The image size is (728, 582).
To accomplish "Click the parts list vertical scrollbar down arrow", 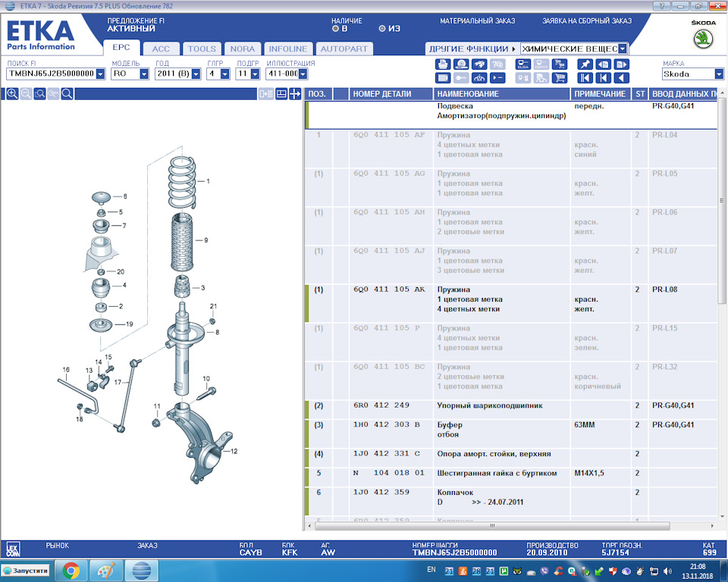I will pos(723,516).
